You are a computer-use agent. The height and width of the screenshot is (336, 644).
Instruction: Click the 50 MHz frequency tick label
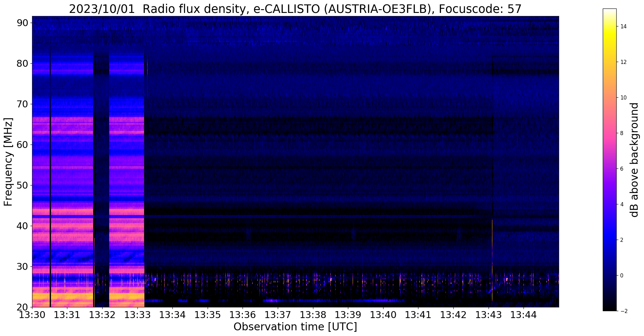click(23, 185)
